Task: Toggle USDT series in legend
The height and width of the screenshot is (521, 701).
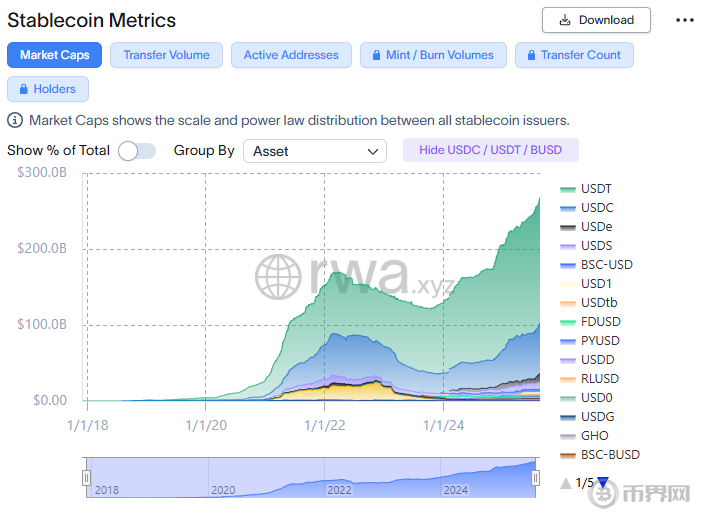Action: pos(586,189)
